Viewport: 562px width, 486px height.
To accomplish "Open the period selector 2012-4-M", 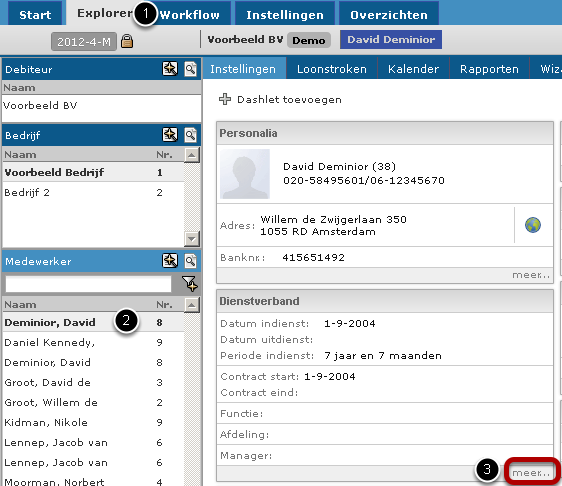I will [x=84, y=42].
